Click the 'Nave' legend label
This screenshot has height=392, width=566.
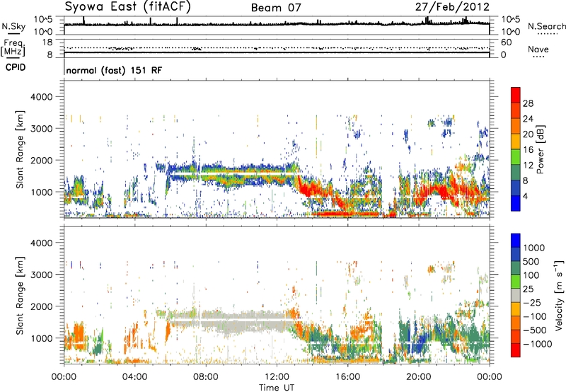tap(538, 49)
